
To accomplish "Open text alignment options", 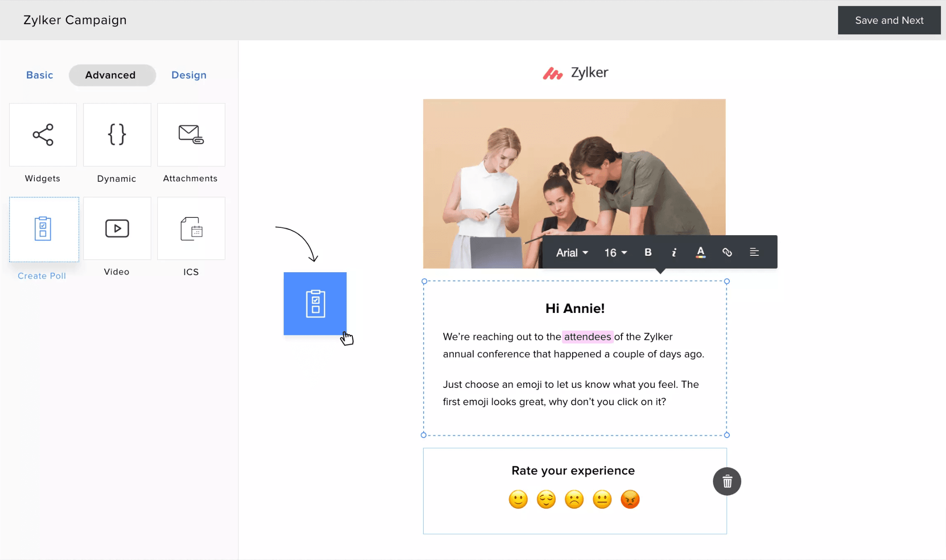I will pos(754,252).
